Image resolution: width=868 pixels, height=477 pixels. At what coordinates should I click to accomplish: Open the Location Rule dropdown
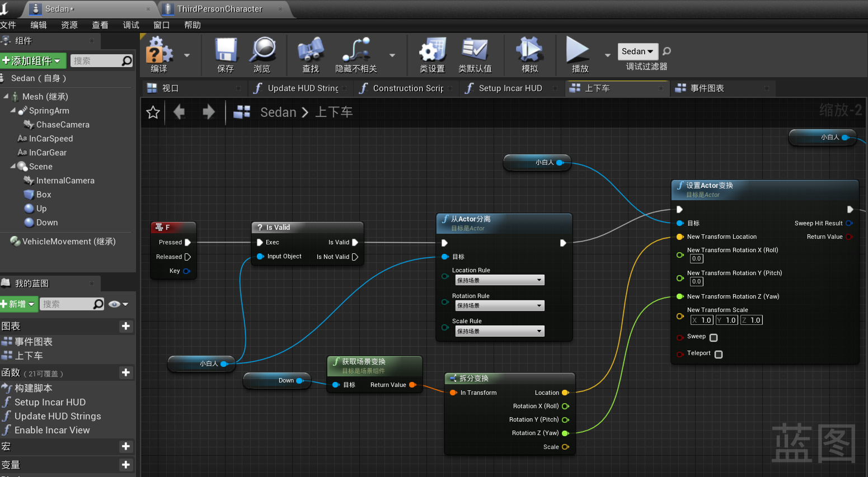[499, 280]
